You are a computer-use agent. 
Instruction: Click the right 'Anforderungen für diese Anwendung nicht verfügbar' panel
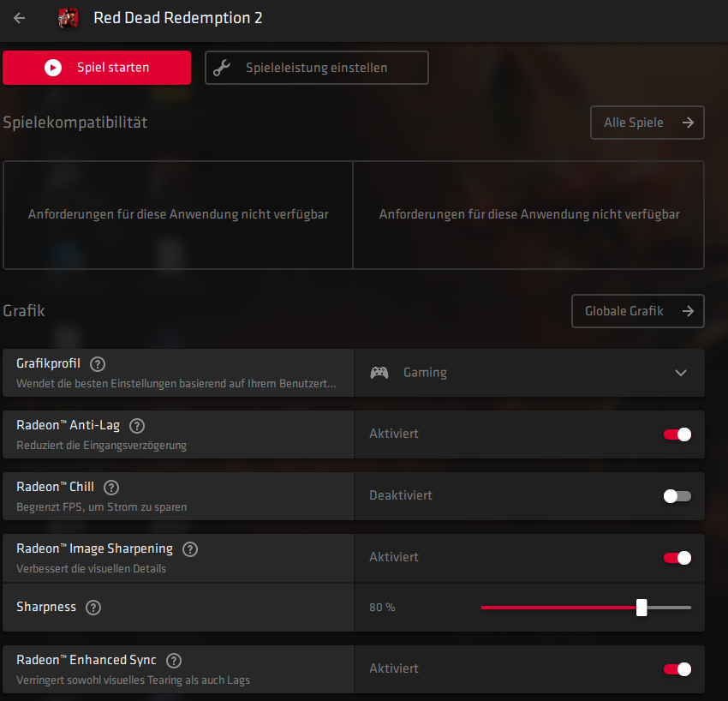tap(528, 214)
